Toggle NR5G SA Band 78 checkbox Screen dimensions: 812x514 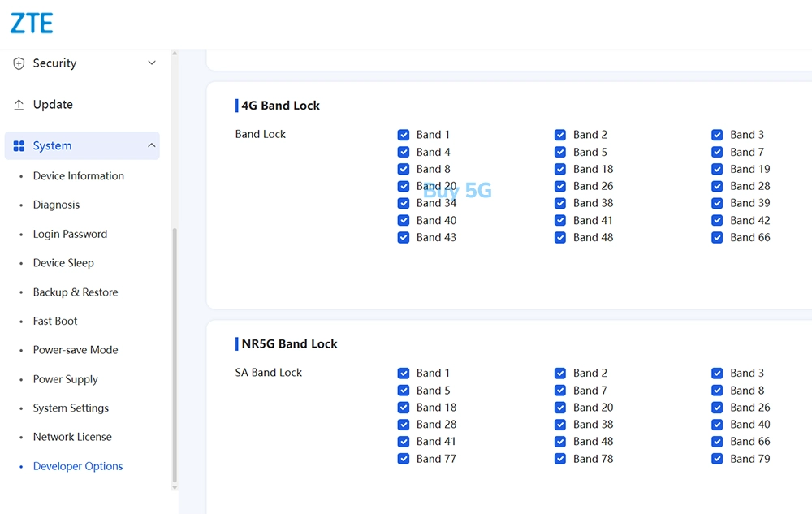point(560,459)
